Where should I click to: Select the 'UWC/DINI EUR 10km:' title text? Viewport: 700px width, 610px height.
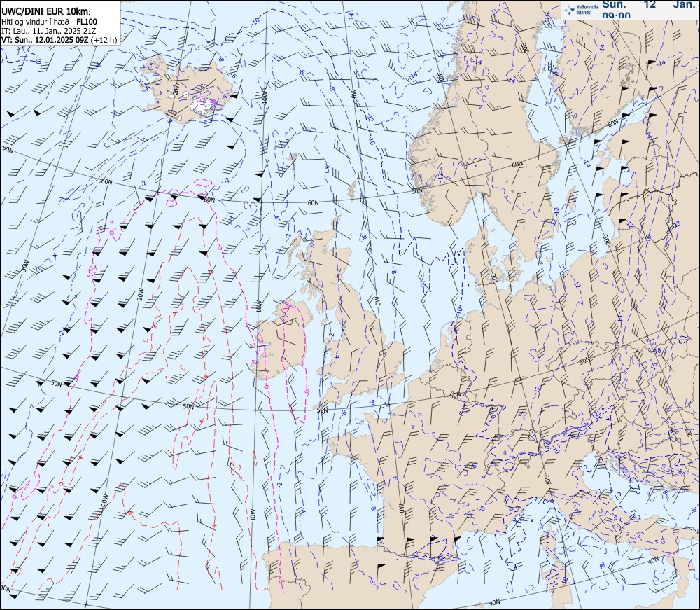point(46,12)
